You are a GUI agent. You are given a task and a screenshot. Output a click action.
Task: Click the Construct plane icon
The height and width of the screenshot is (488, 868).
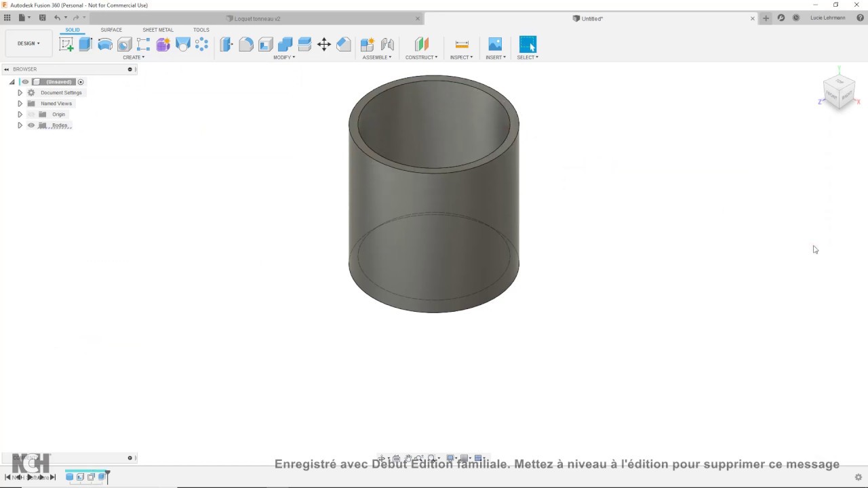tap(422, 45)
